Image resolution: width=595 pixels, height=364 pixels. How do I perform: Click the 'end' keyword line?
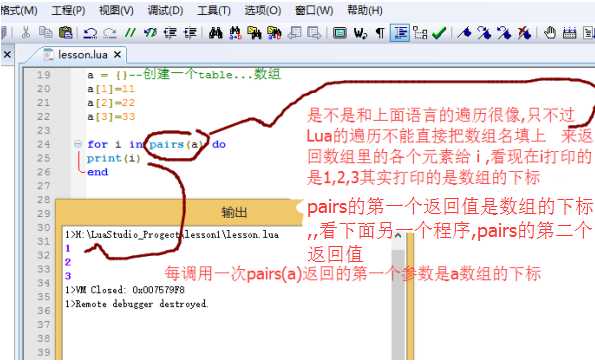(98, 172)
